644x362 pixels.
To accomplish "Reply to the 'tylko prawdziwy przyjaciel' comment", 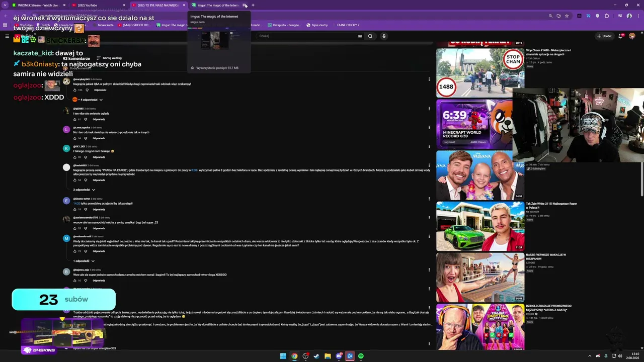I will (x=99, y=209).
